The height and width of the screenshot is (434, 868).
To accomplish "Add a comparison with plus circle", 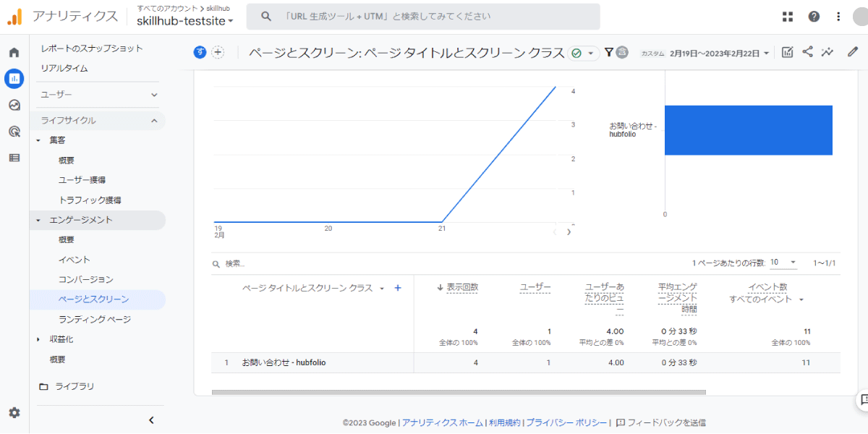I will [x=218, y=52].
